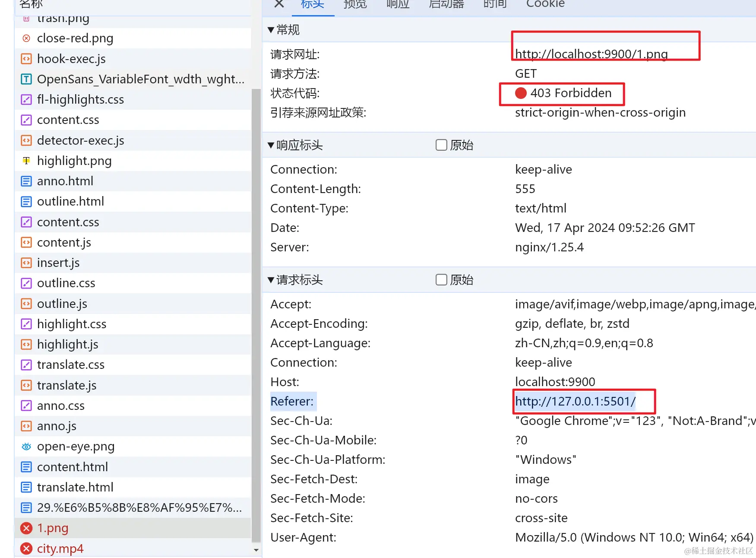Click the OpenSans_VariableFont font icon

26,79
